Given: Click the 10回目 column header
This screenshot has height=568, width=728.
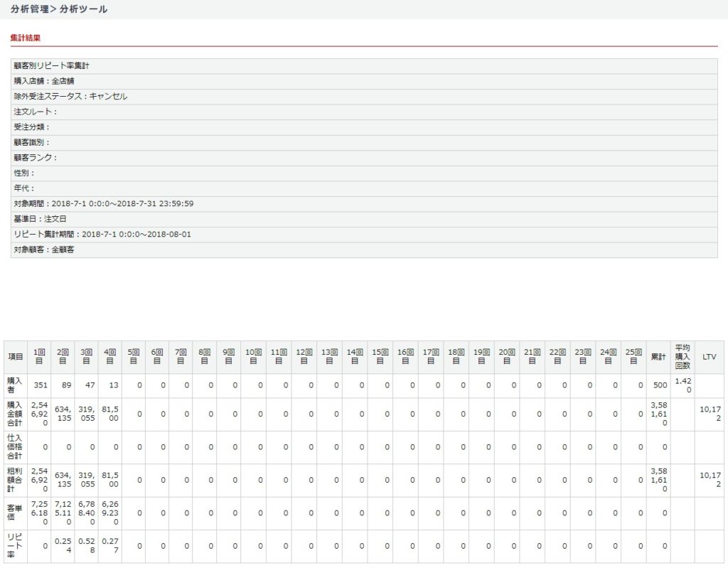Looking at the screenshot, I should (254, 357).
